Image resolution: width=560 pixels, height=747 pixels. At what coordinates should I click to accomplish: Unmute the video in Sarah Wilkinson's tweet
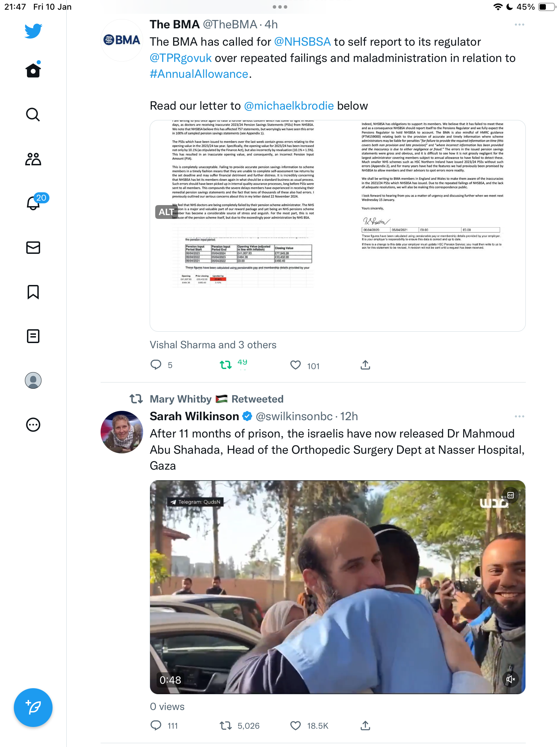click(511, 679)
